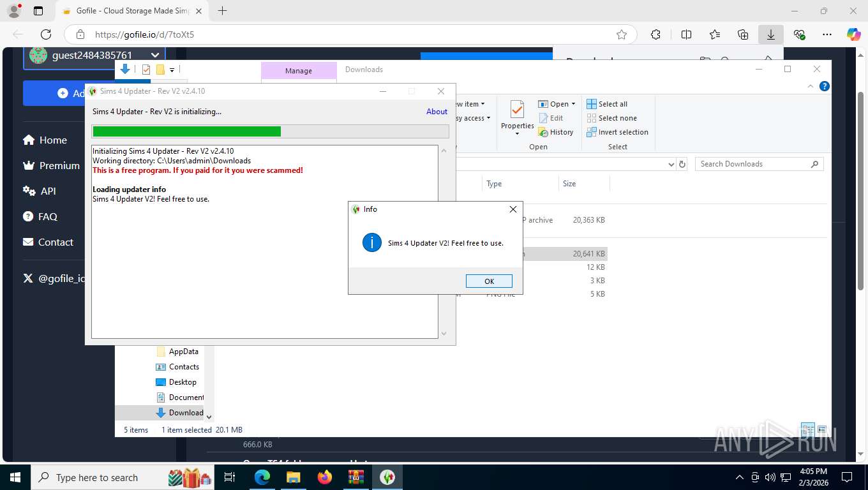This screenshot has height=490, width=868.
Task: Click Select all in Explorer ribbon
Action: [x=607, y=104]
